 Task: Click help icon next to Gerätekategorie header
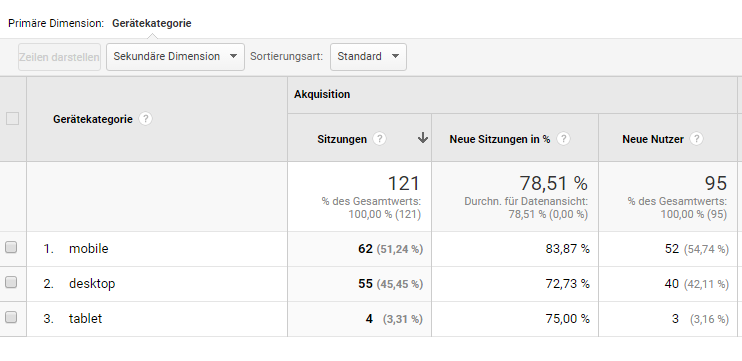pyautogui.click(x=145, y=119)
